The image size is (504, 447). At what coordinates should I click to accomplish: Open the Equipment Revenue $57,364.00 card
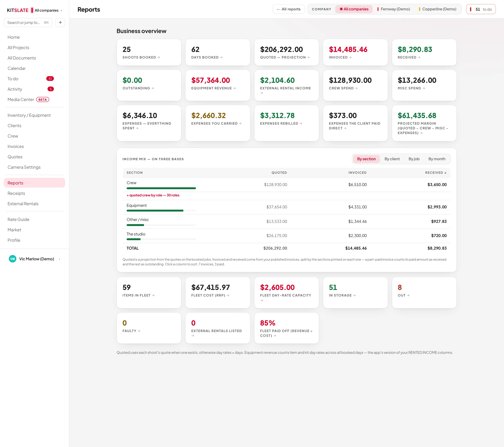(218, 85)
